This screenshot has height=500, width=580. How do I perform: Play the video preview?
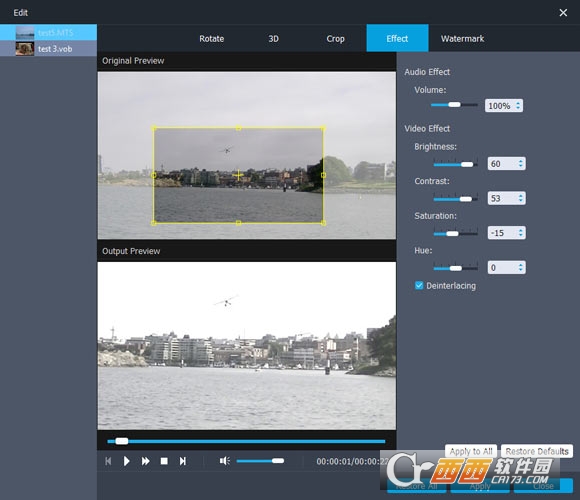pyautogui.click(x=127, y=461)
